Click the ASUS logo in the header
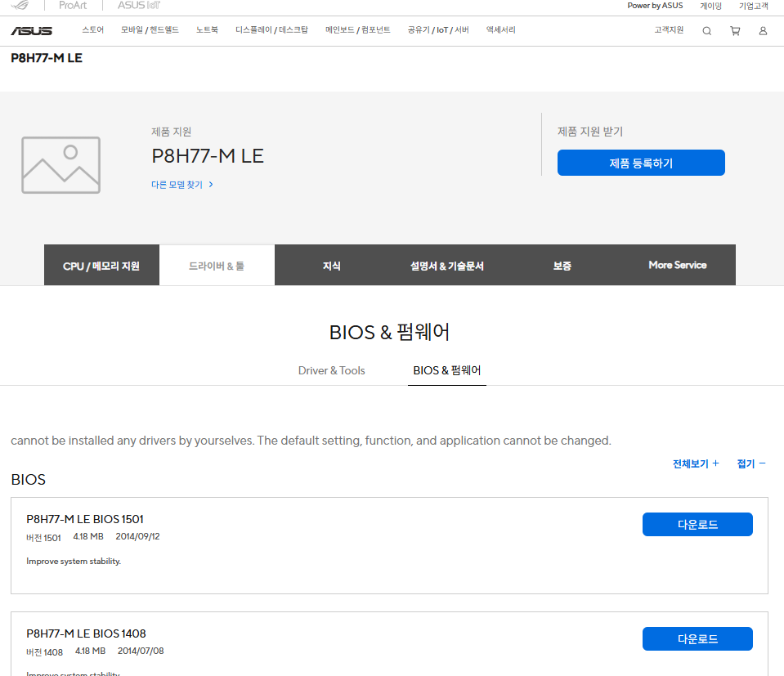The height and width of the screenshot is (676, 784). tap(32, 31)
